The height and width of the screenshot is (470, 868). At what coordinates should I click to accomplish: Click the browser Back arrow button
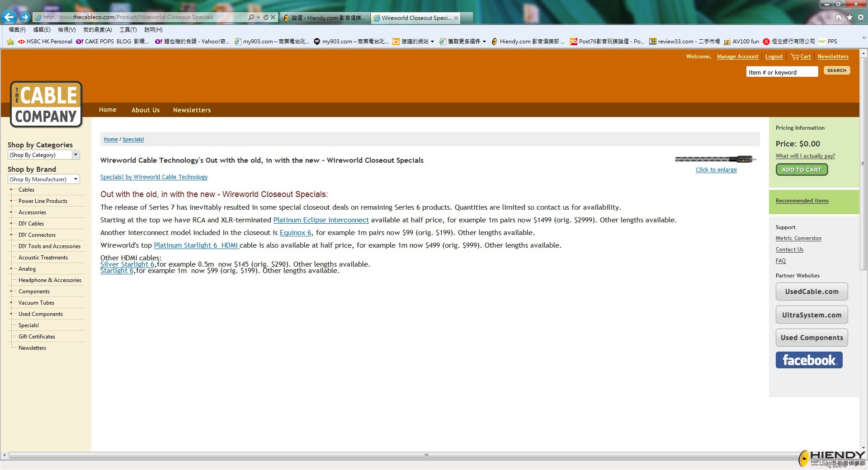[x=9, y=17]
